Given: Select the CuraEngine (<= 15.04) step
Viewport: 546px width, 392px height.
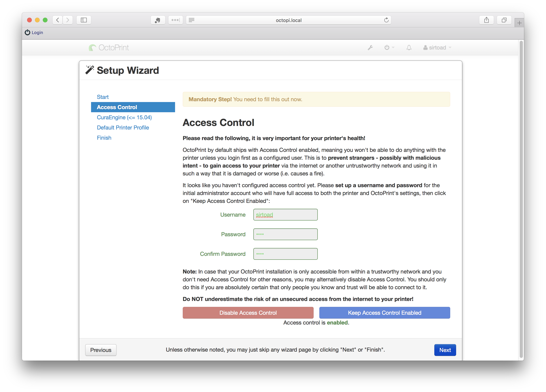Looking at the screenshot, I should click(124, 118).
